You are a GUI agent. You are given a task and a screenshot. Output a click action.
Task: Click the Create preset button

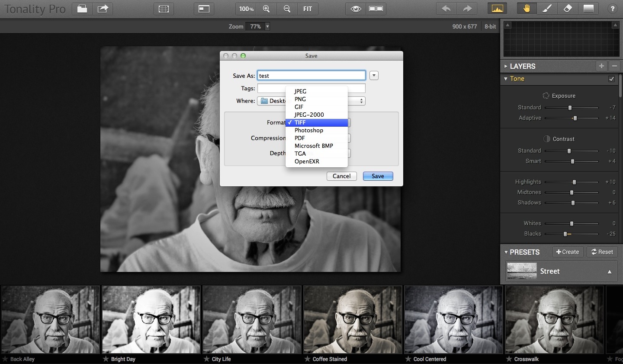(x=568, y=252)
